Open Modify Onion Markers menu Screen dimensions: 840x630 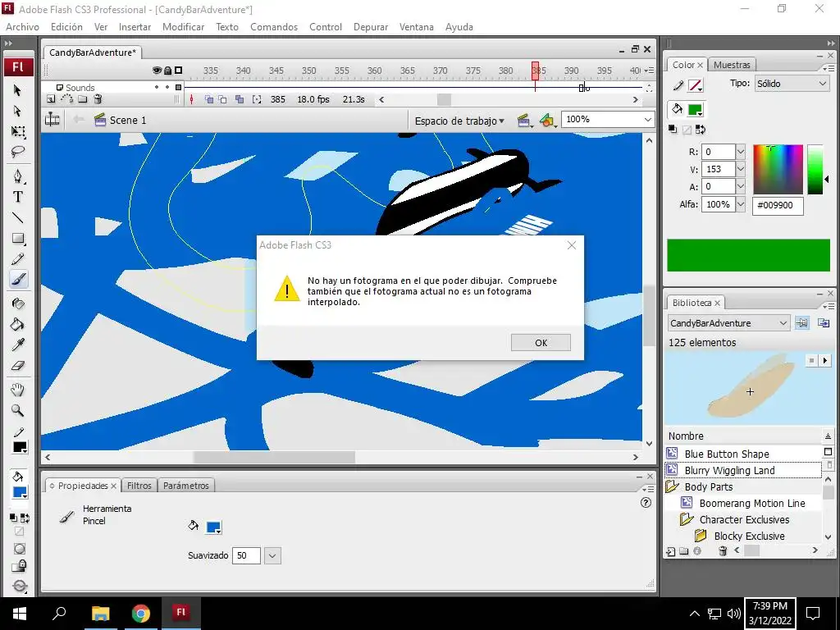tap(257, 99)
